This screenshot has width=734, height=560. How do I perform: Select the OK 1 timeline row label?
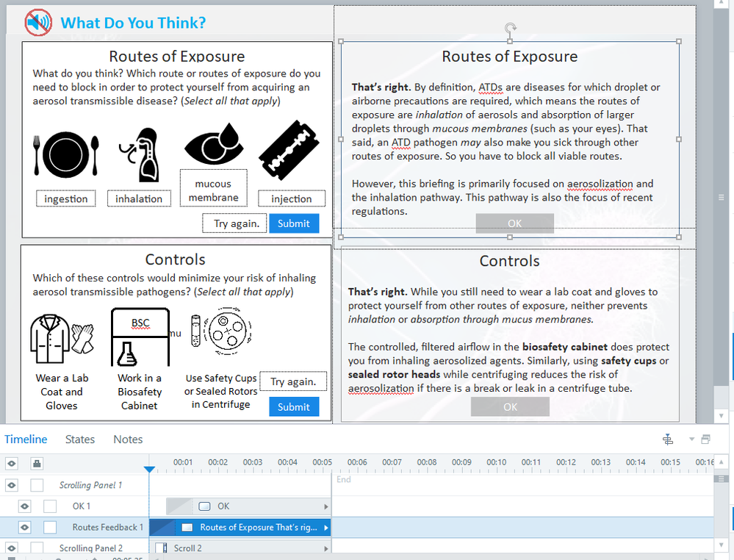[82, 506]
